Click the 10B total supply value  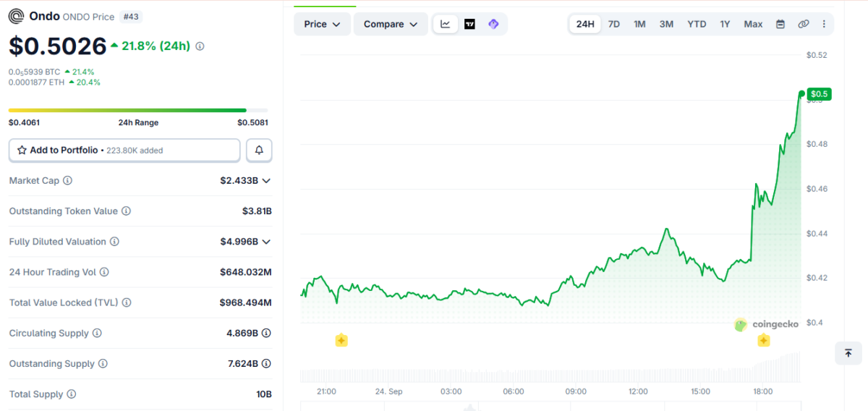coord(264,394)
